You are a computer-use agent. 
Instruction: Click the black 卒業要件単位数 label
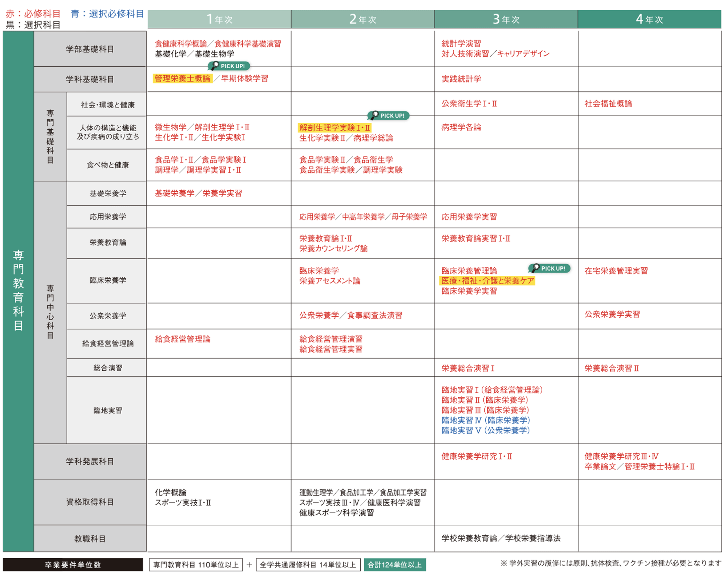(x=73, y=565)
